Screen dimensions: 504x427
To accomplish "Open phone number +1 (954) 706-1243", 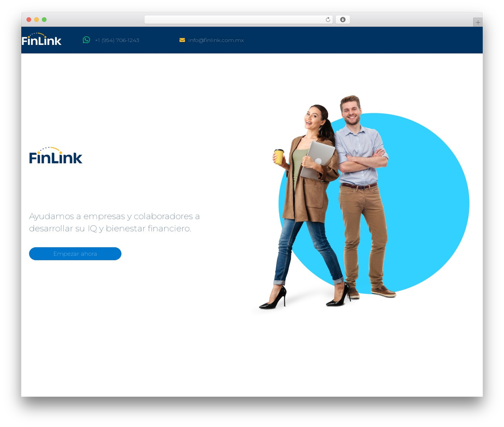I will (x=117, y=40).
